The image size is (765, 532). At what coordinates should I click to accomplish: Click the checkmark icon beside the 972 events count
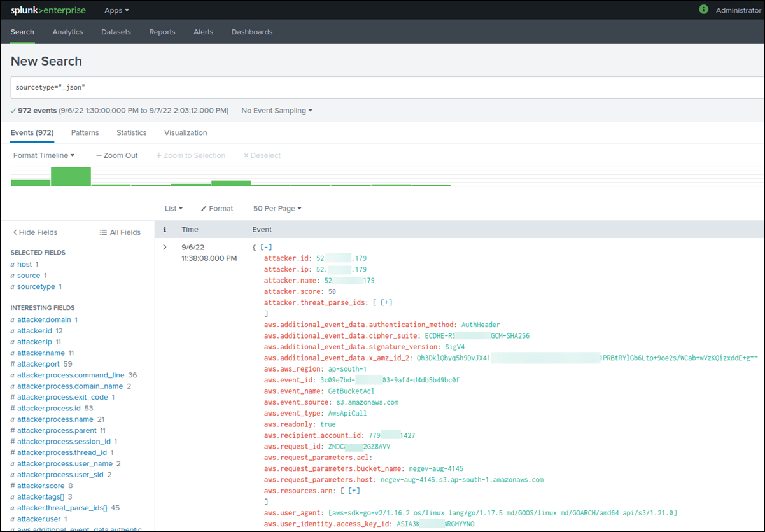pos(13,110)
